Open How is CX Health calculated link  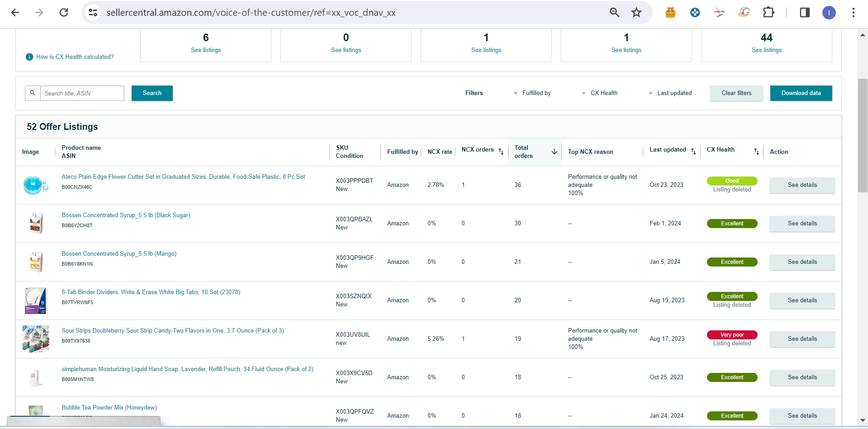pyautogui.click(x=75, y=57)
